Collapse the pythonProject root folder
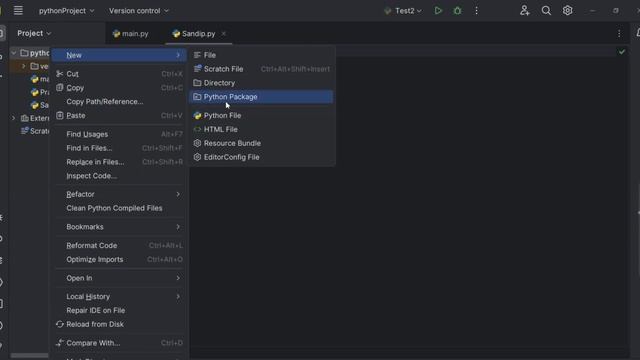640x360 pixels. click(x=13, y=53)
